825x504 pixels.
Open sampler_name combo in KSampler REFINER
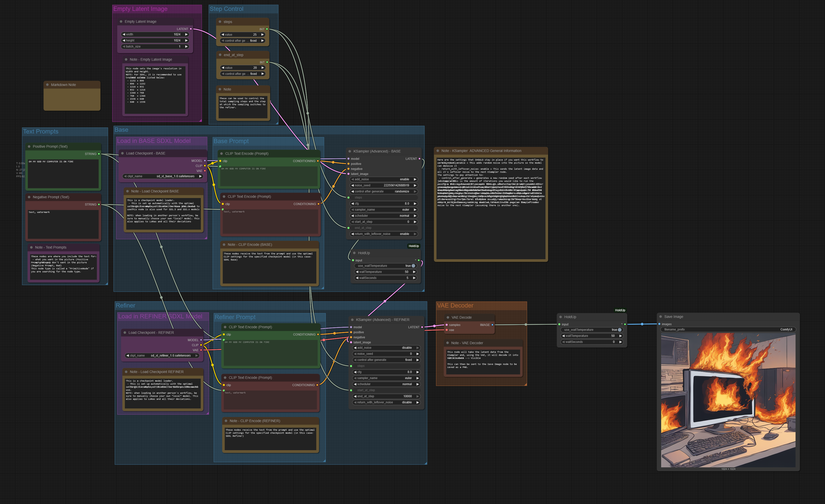386,378
